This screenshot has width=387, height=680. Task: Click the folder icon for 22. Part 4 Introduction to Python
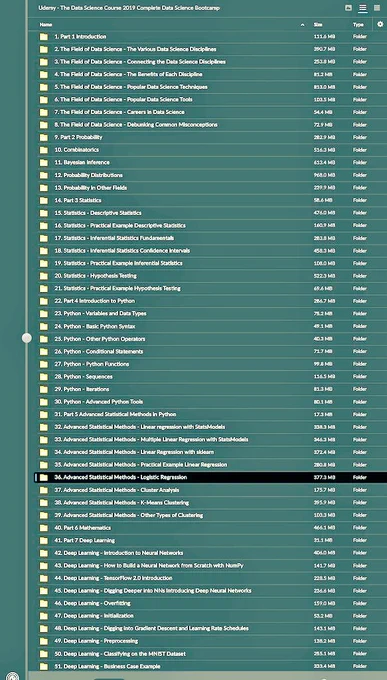click(44, 301)
